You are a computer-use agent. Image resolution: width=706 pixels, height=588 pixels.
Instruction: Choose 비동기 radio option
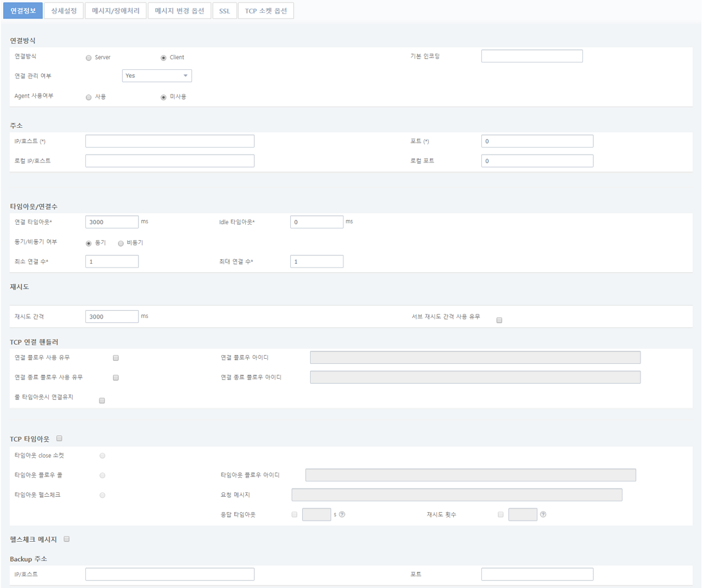121,243
